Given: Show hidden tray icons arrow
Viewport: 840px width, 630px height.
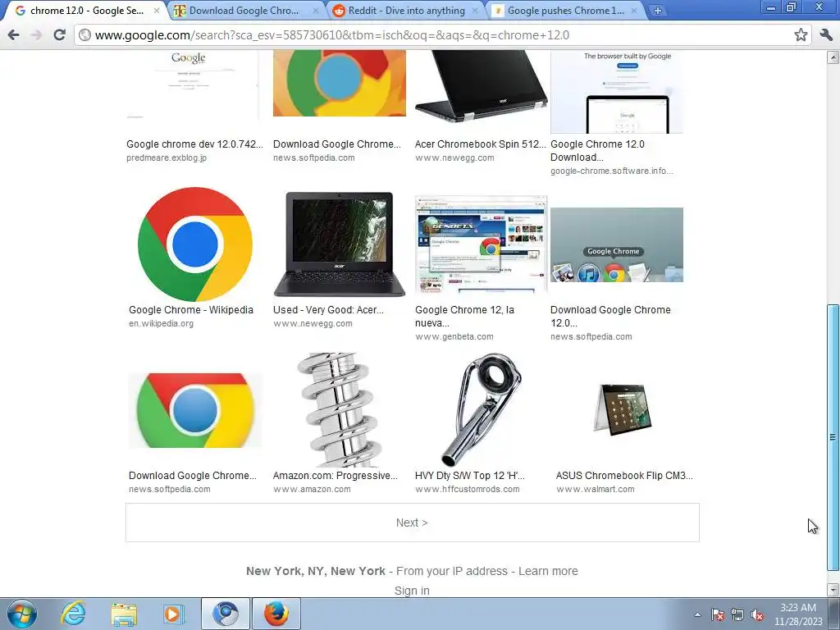Looking at the screenshot, I should [697, 614].
